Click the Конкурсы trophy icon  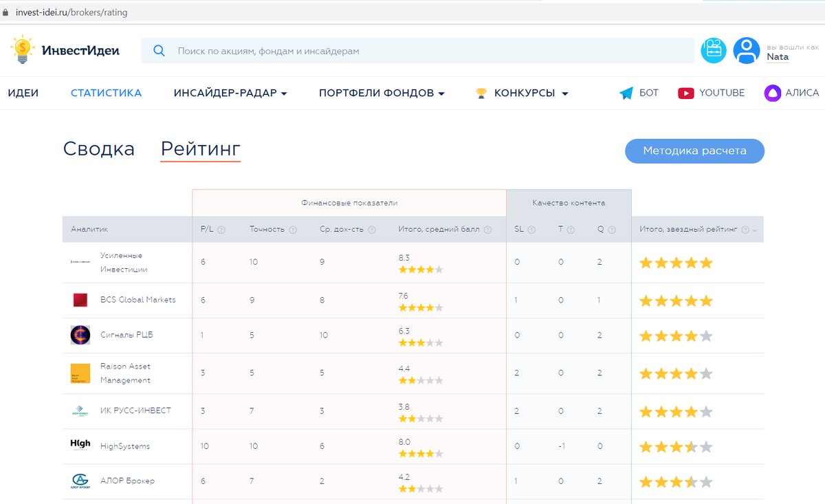click(x=481, y=93)
